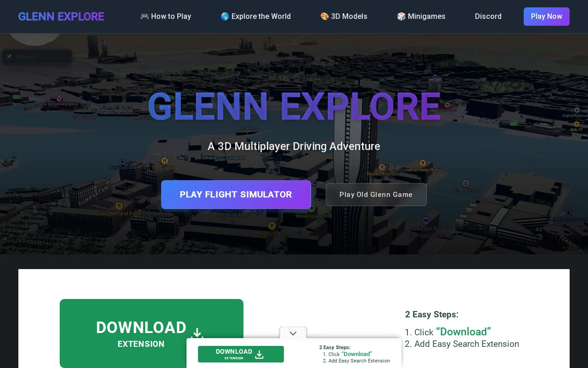Launch PLAY FLIGHT SIMULATOR button
Viewport: 588px width, 368px height.
[x=236, y=195]
